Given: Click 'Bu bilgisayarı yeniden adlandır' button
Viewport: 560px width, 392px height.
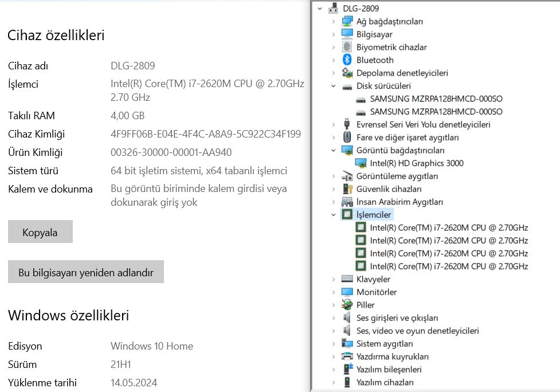Looking at the screenshot, I should (x=86, y=272).
